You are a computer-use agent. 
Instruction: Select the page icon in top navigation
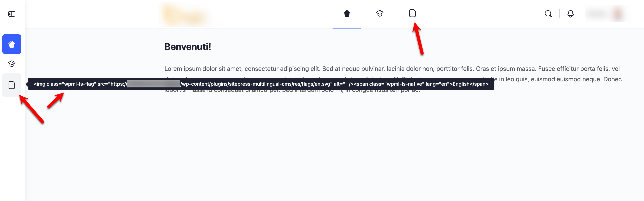412,13
